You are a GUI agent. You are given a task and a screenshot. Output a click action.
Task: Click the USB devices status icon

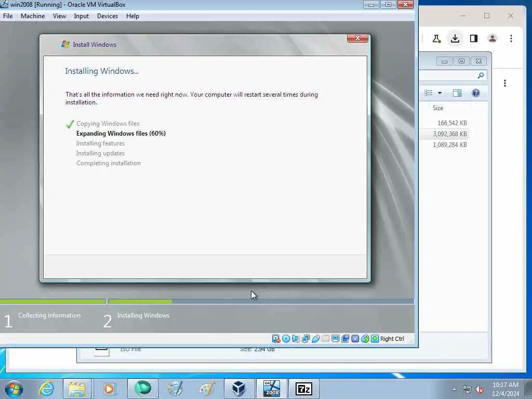[x=315, y=339]
